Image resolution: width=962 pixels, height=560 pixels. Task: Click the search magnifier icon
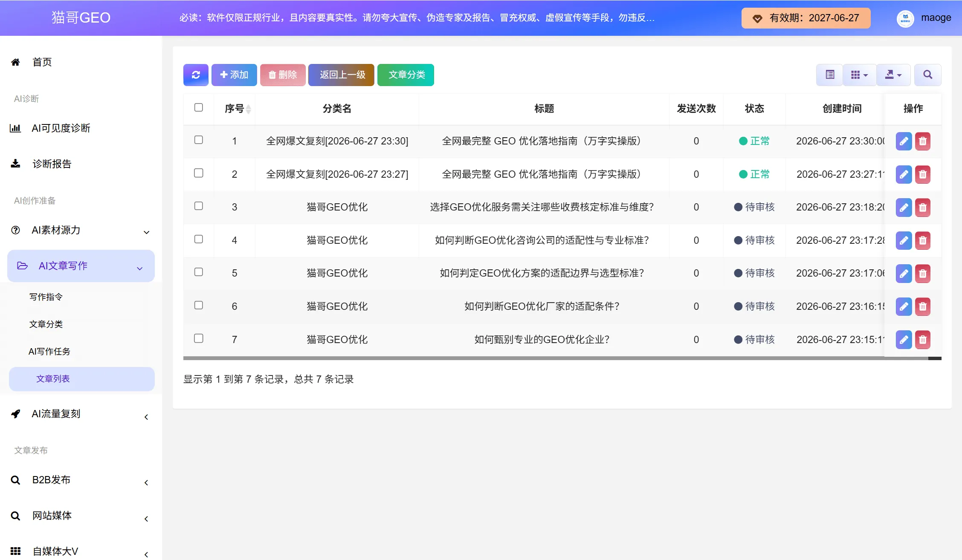[927, 75]
